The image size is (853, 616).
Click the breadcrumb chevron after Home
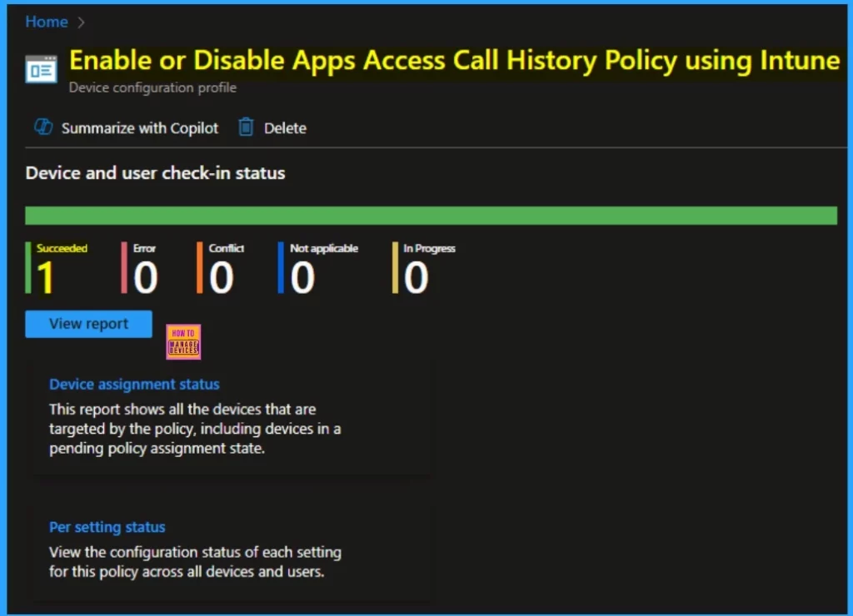81,22
